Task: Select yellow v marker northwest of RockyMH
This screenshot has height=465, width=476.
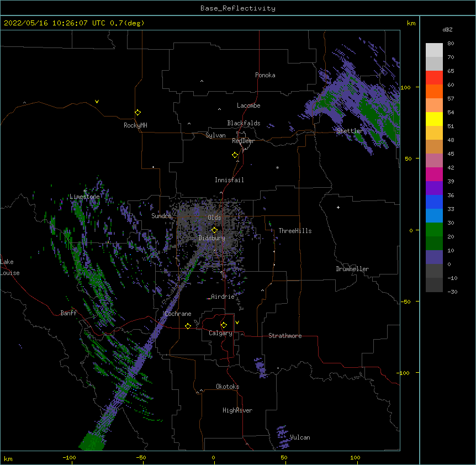Action: click(97, 102)
